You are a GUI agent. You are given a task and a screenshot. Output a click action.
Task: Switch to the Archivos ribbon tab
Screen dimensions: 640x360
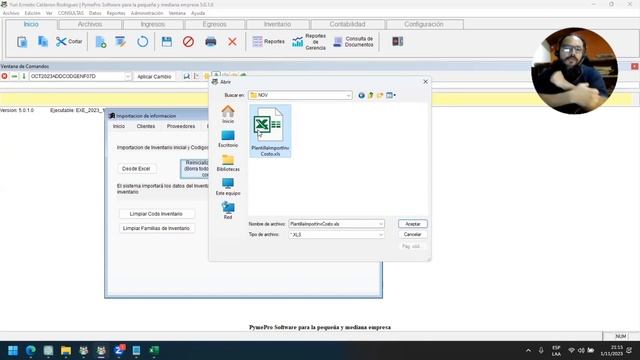point(90,24)
